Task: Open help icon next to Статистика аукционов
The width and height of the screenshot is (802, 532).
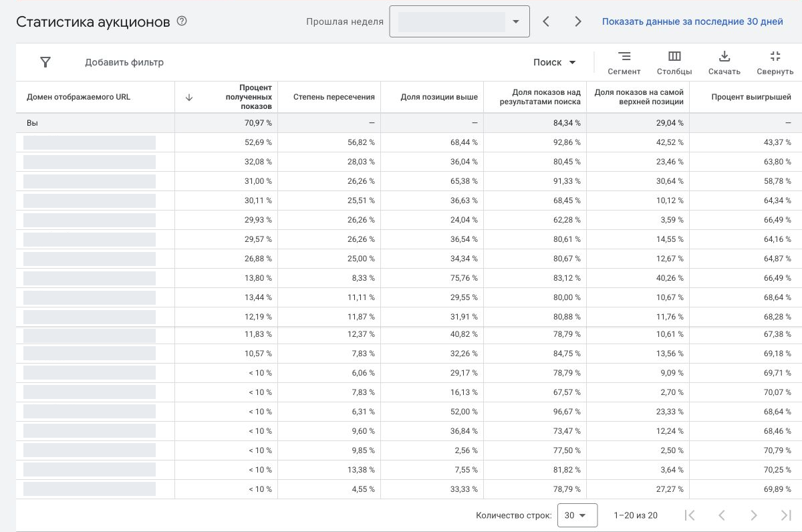Action: pos(182,21)
